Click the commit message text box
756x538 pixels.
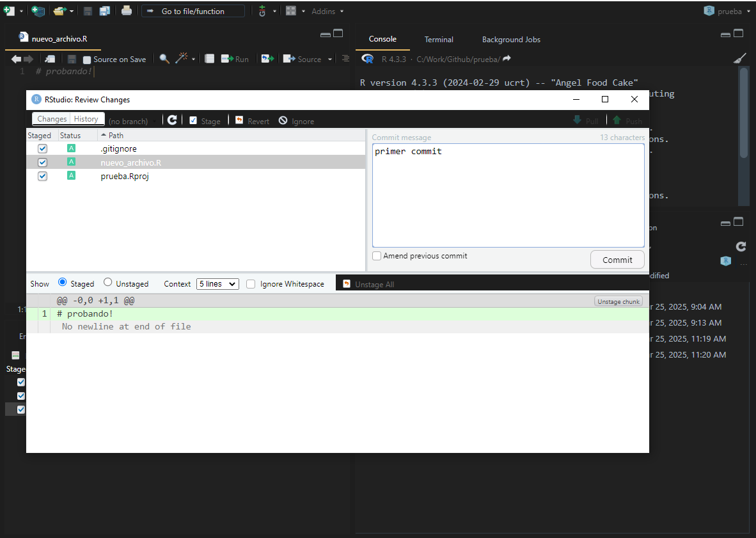[x=508, y=196]
